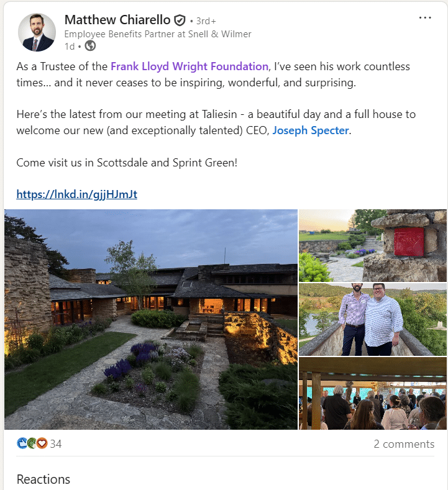Open the large Taliesin courtyard photo
This screenshot has height=490, width=448.
tap(150, 319)
